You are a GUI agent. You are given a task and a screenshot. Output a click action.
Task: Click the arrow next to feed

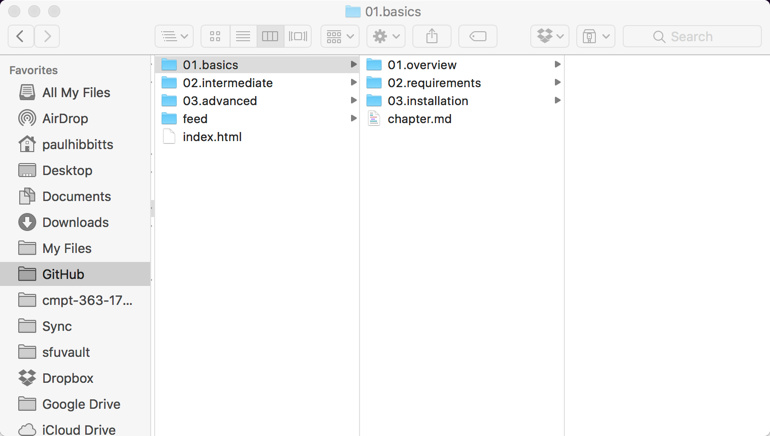[353, 118]
